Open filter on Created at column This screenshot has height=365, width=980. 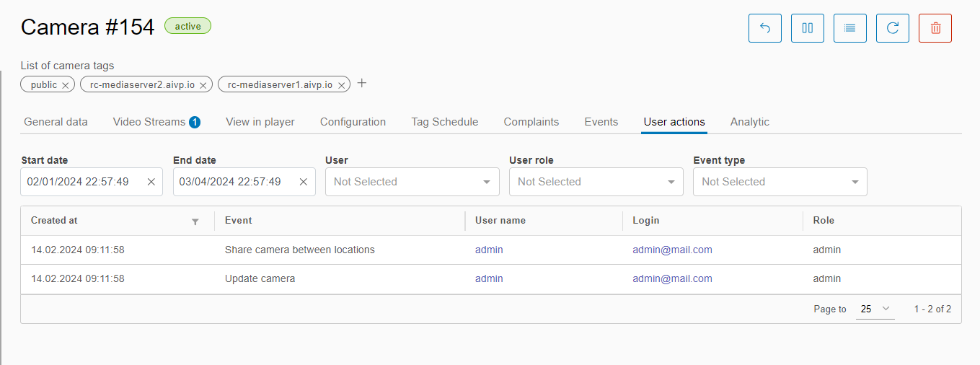click(195, 221)
